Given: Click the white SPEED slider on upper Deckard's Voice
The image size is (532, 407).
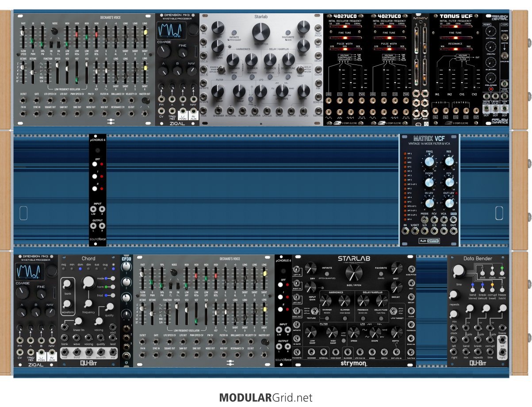Looking at the screenshot, I should [23, 32].
